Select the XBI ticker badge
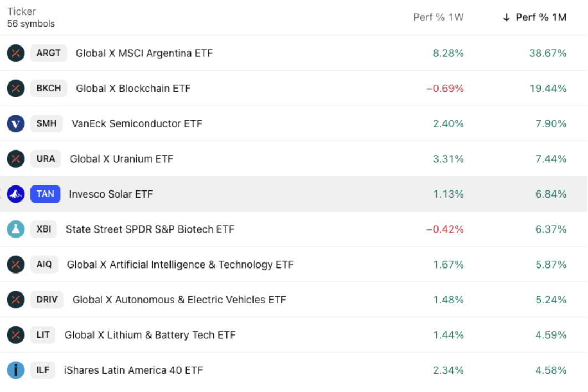 click(45, 229)
